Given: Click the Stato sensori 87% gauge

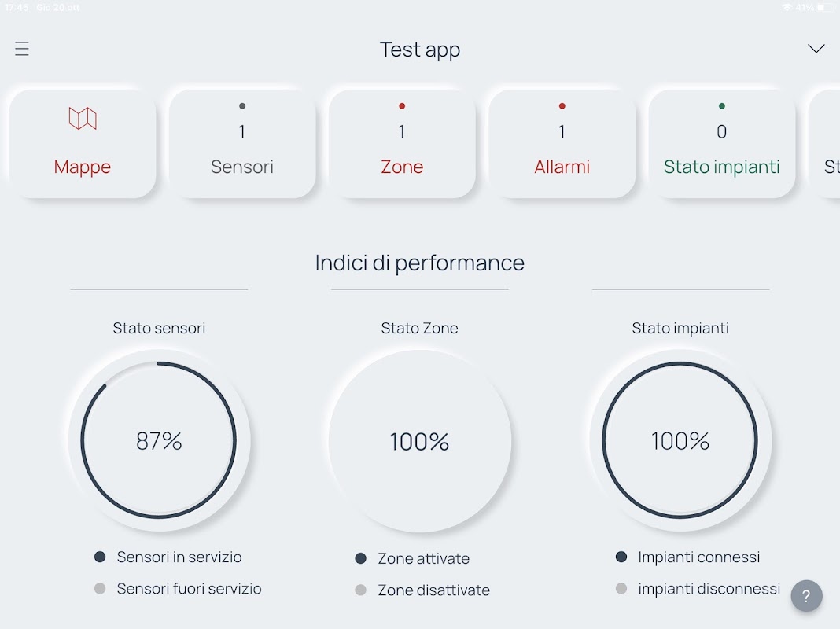Looking at the screenshot, I should click(159, 440).
